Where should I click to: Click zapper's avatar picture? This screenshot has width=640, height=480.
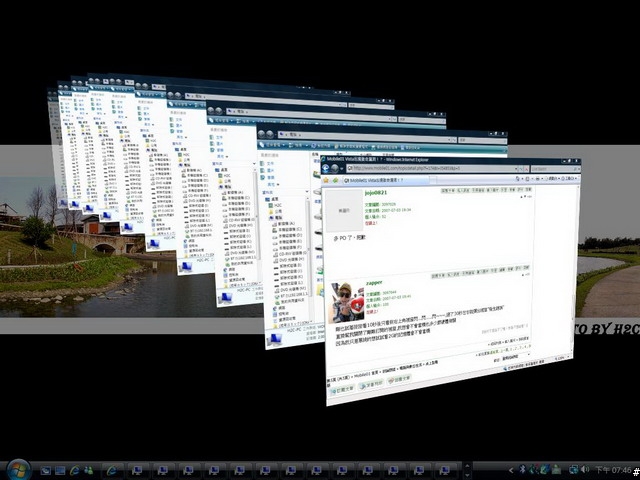[x=347, y=301]
